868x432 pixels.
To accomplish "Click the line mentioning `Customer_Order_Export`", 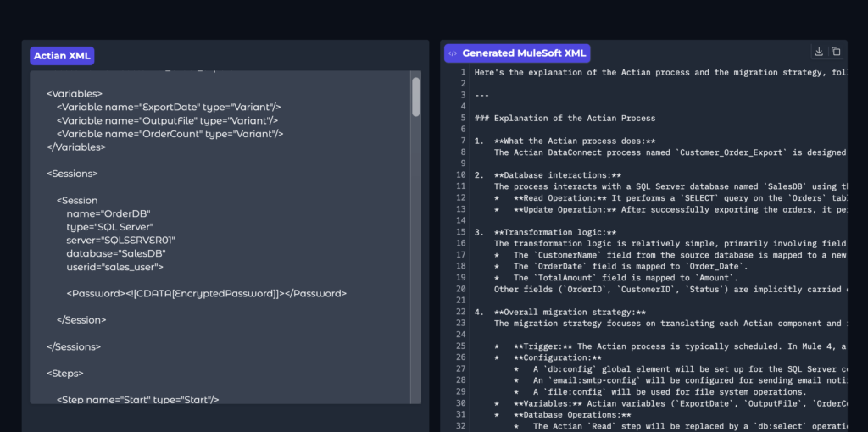I will (670, 152).
